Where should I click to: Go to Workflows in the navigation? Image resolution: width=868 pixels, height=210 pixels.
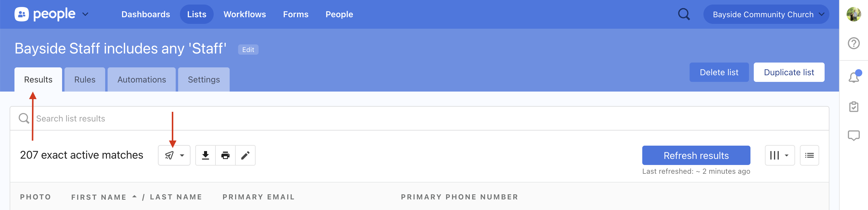245,14
